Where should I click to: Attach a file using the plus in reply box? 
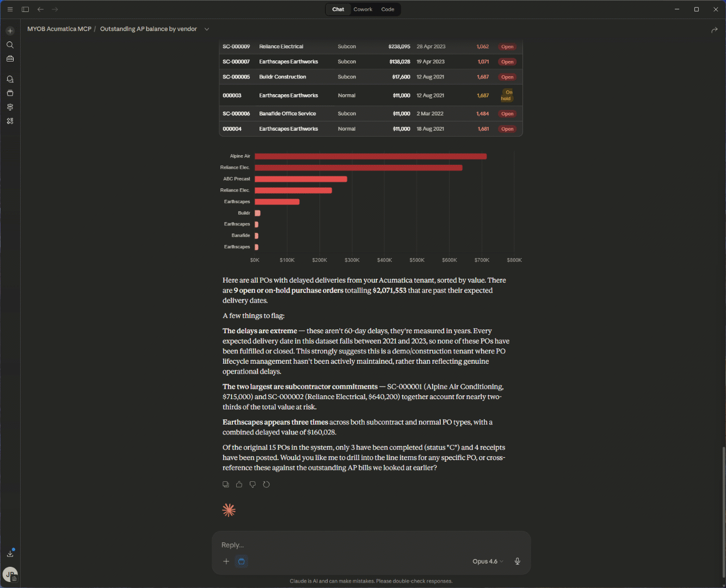[x=226, y=561]
